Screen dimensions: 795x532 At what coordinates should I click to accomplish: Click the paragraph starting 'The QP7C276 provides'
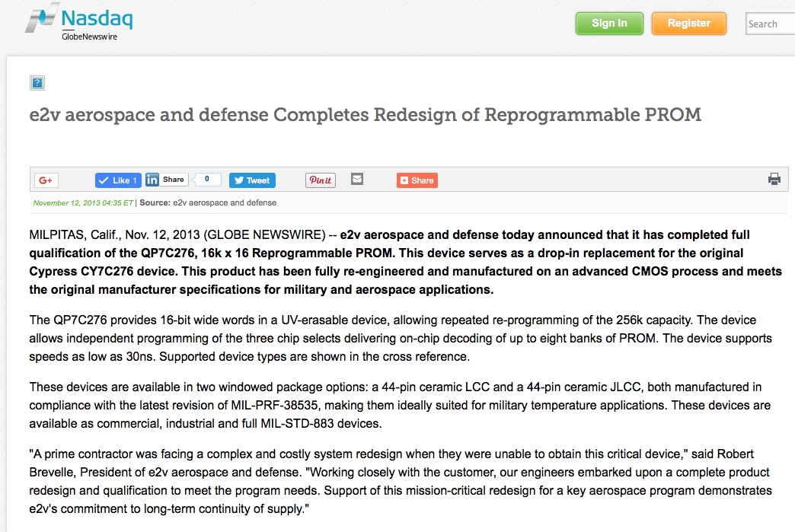(x=401, y=339)
